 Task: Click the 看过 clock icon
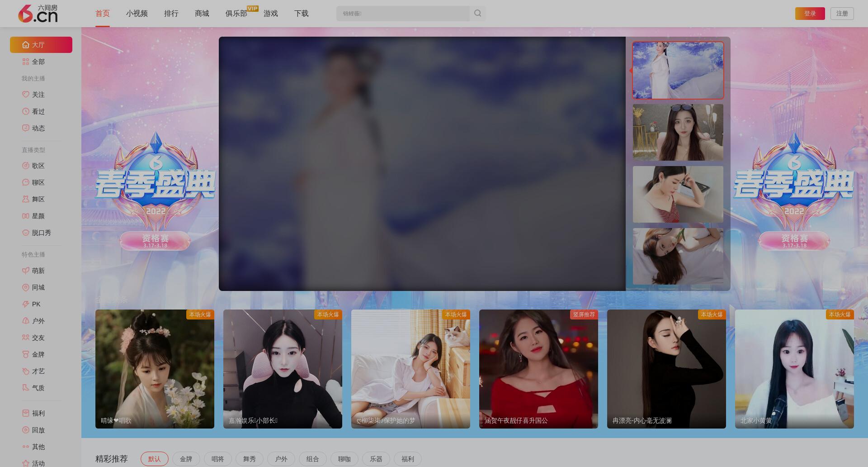tap(26, 111)
